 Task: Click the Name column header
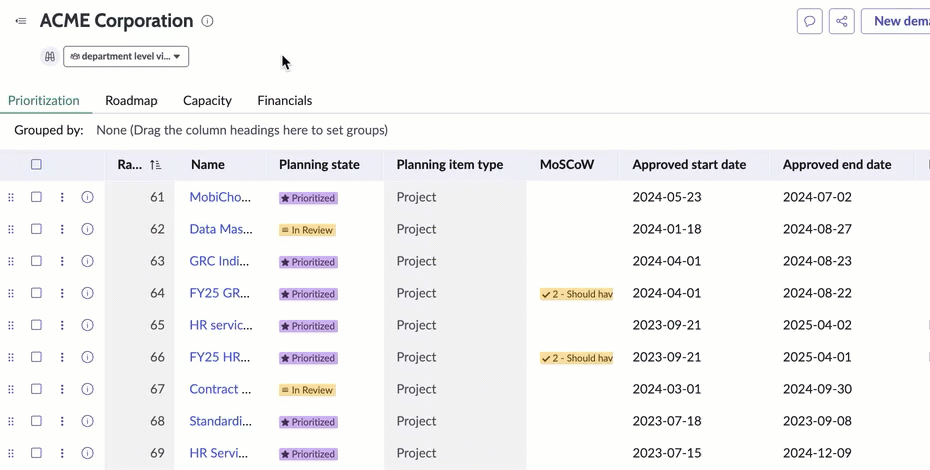[x=208, y=165]
